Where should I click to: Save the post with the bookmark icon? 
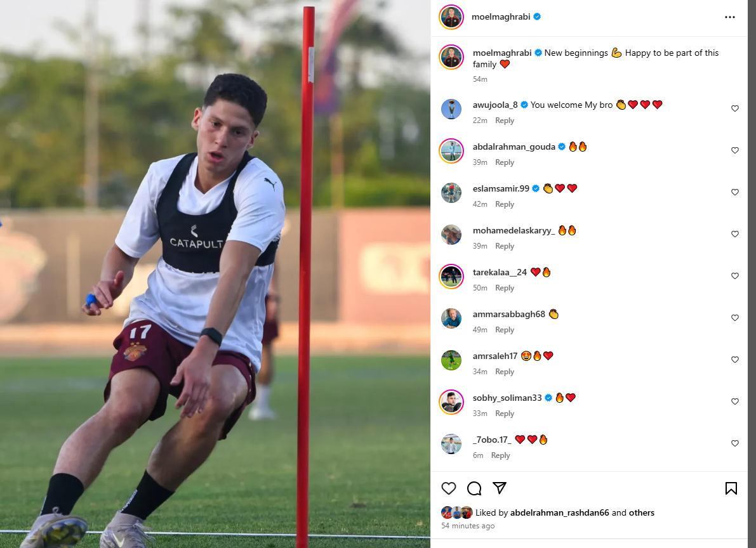click(731, 488)
